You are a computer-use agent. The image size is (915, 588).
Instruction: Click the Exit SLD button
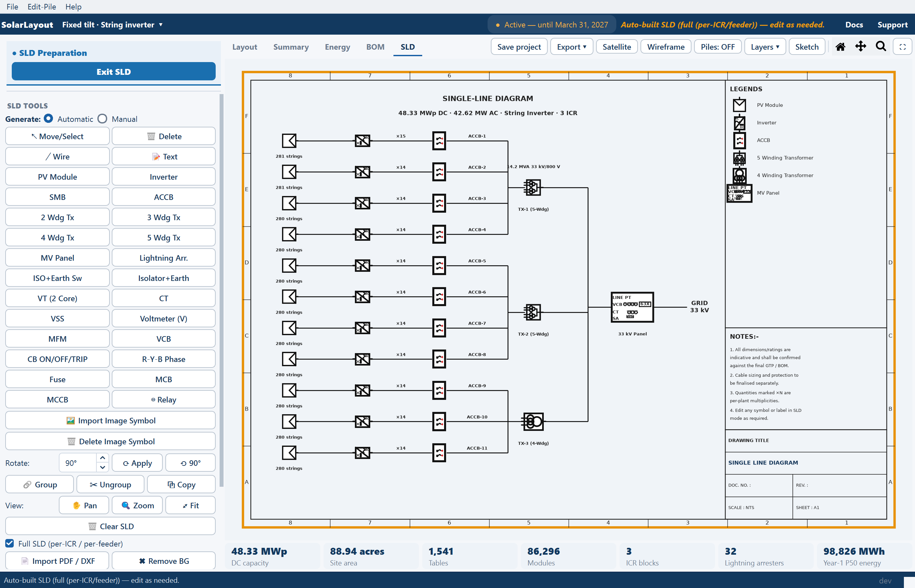coord(113,72)
